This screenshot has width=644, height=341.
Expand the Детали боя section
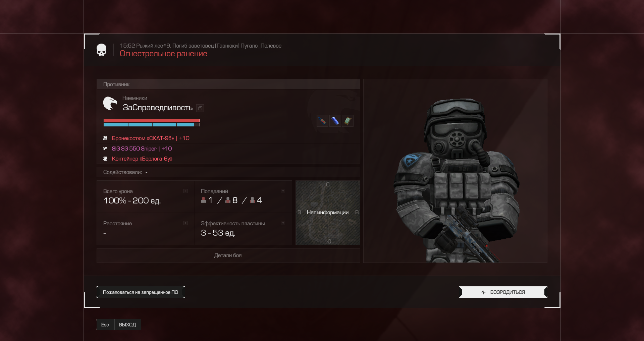[x=228, y=255]
